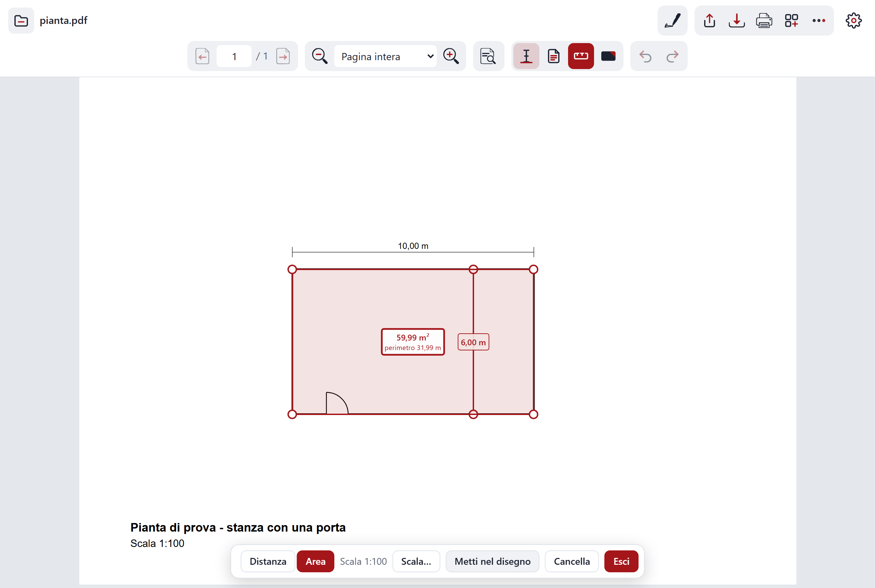
Task: Click the top-right polygon vertex handle
Action: [x=534, y=269]
